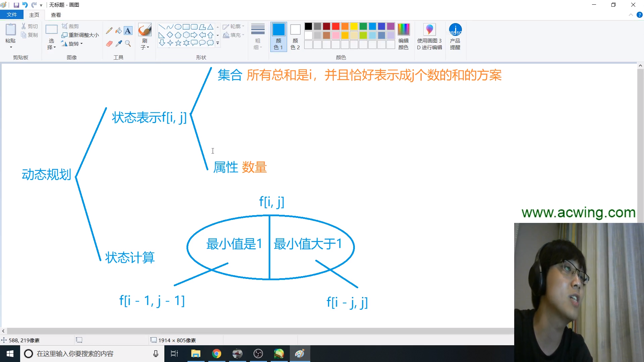644x362 pixels.
Task: Click the rectangular selection icon
Action: pyautogui.click(x=51, y=29)
